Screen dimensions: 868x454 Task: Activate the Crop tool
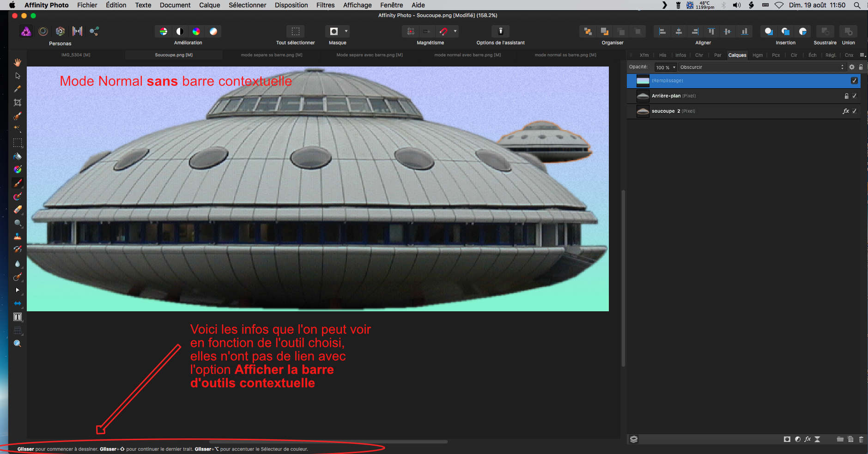tap(18, 102)
